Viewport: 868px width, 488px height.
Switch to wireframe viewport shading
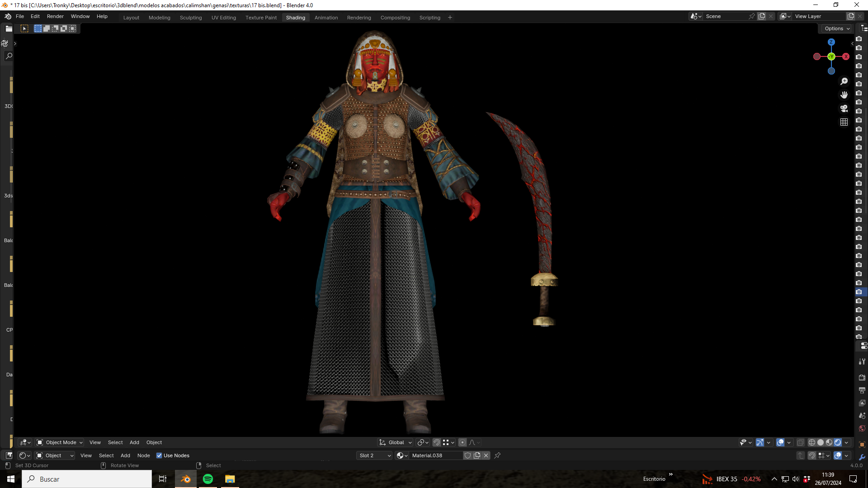[812, 443]
